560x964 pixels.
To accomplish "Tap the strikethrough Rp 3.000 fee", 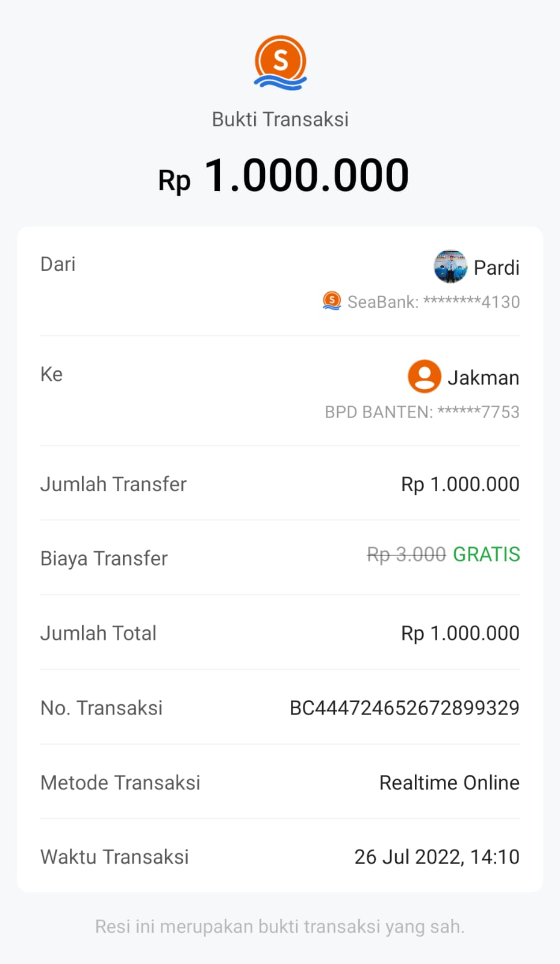I will pos(406,554).
